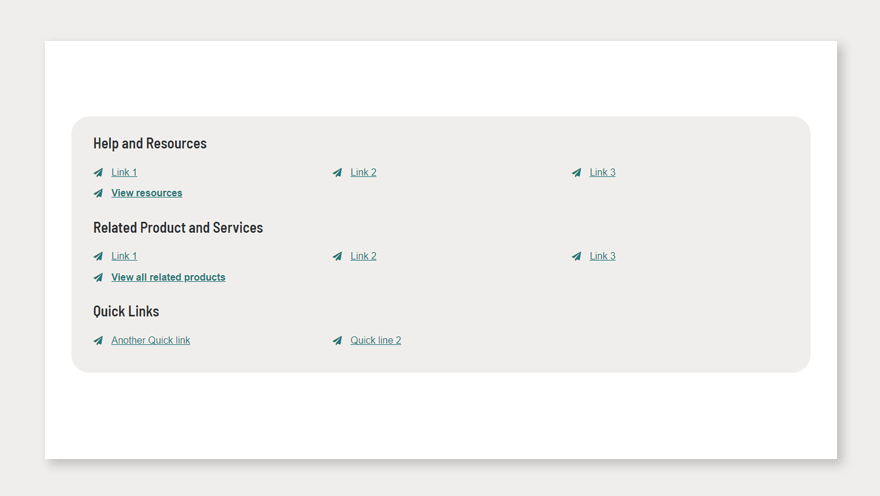Click the paper plane icon beside Quick line 2

(337, 341)
